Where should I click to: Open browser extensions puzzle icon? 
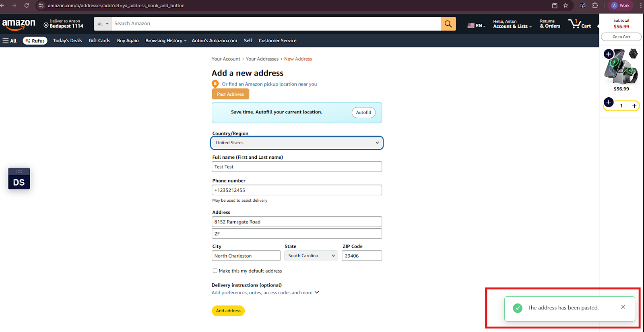point(595,6)
